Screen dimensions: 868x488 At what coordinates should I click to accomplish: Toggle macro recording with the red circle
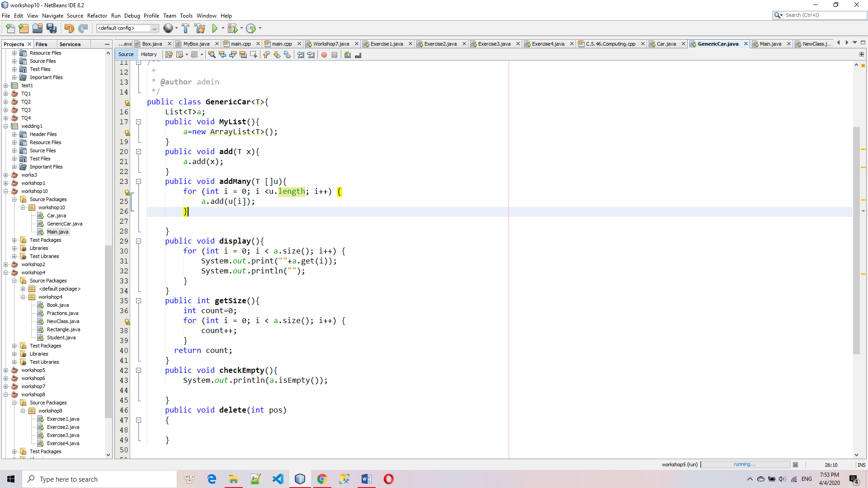coord(324,55)
